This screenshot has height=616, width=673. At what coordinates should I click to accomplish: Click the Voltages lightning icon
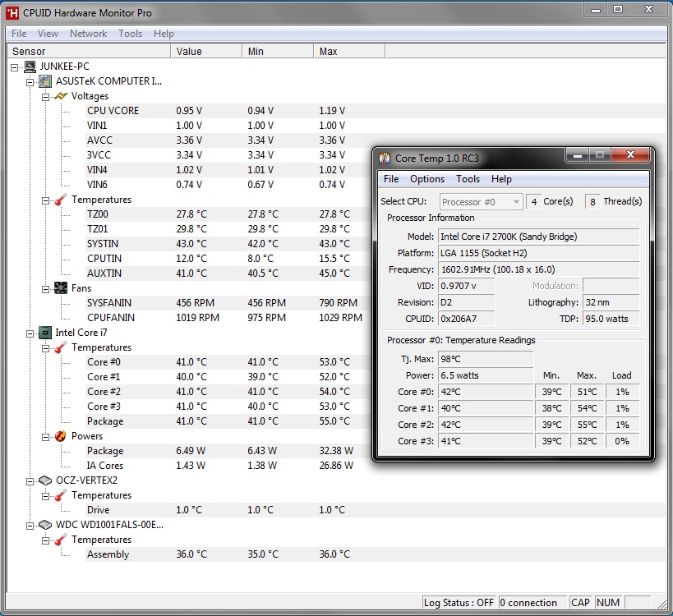(61, 96)
